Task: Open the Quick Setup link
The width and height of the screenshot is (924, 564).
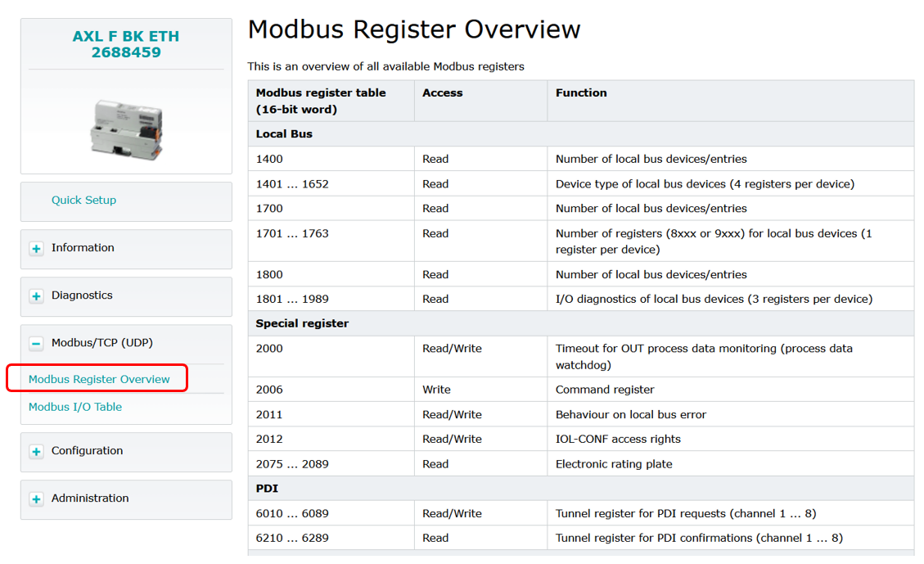Action: pyautogui.click(x=83, y=201)
